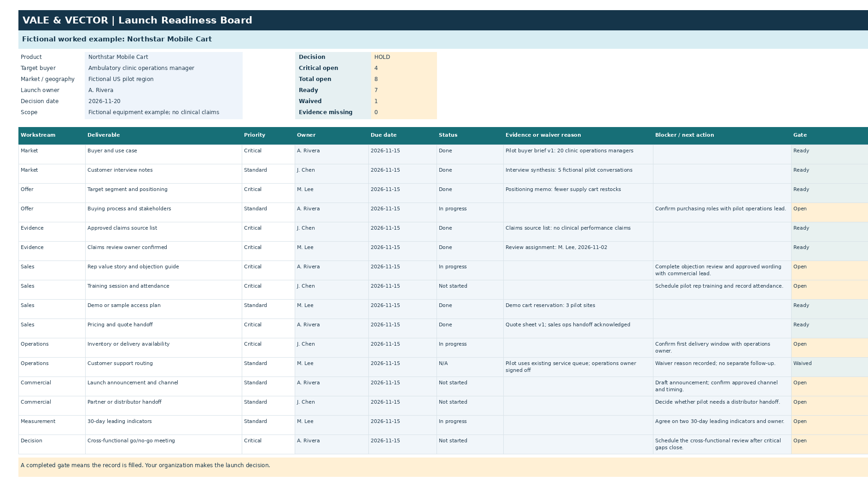Click Inventory or delivery availability cell
This screenshot has height=481, width=868.
pos(163,348)
